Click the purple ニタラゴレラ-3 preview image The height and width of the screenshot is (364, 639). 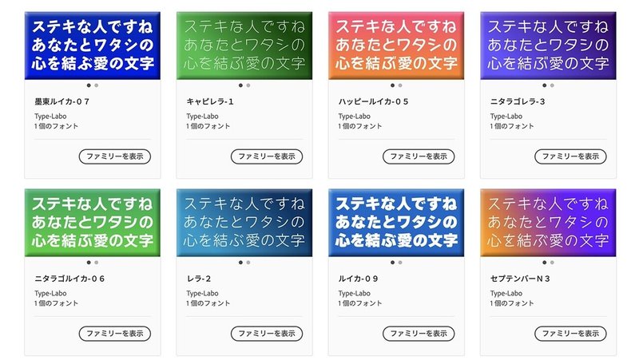click(x=548, y=45)
